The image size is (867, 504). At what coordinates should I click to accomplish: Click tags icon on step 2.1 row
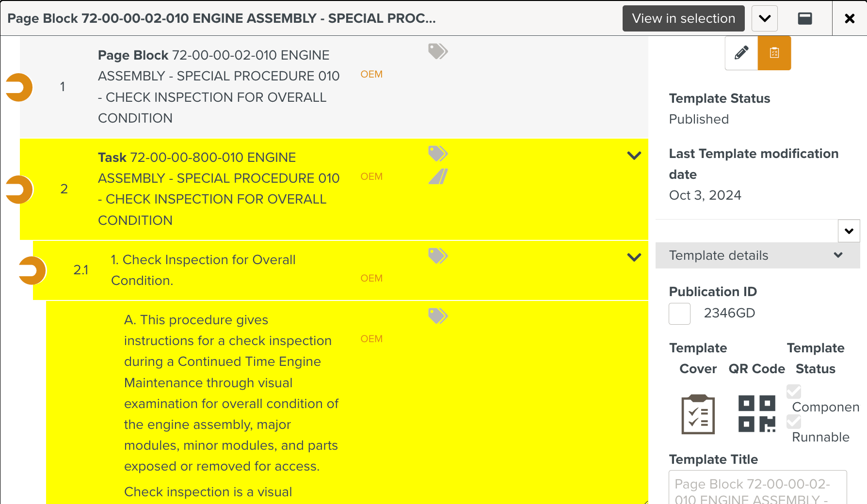tap(437, 255)
